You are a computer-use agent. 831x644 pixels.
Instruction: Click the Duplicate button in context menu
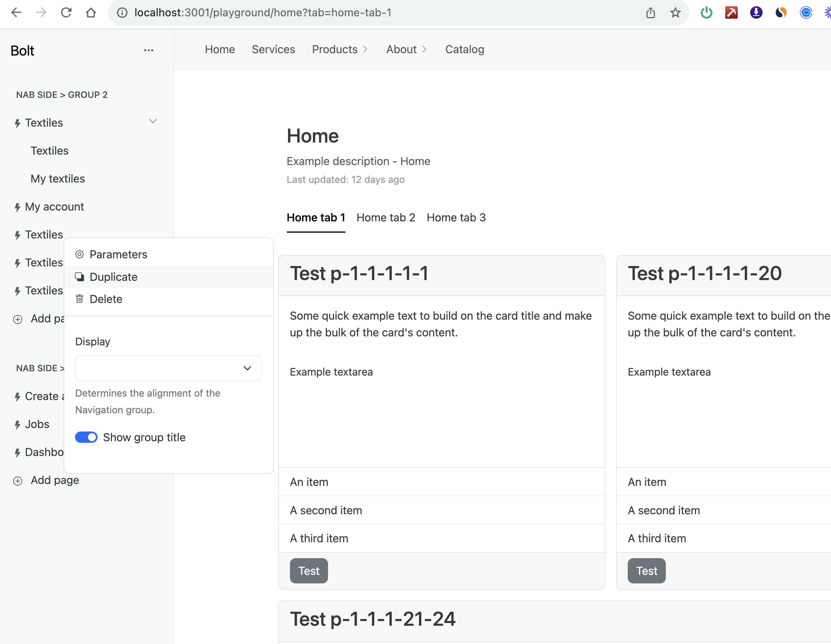click(x=114, y=277)
